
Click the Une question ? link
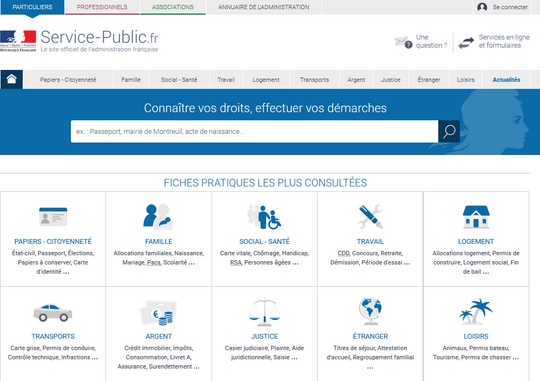[x=431, y=41]
